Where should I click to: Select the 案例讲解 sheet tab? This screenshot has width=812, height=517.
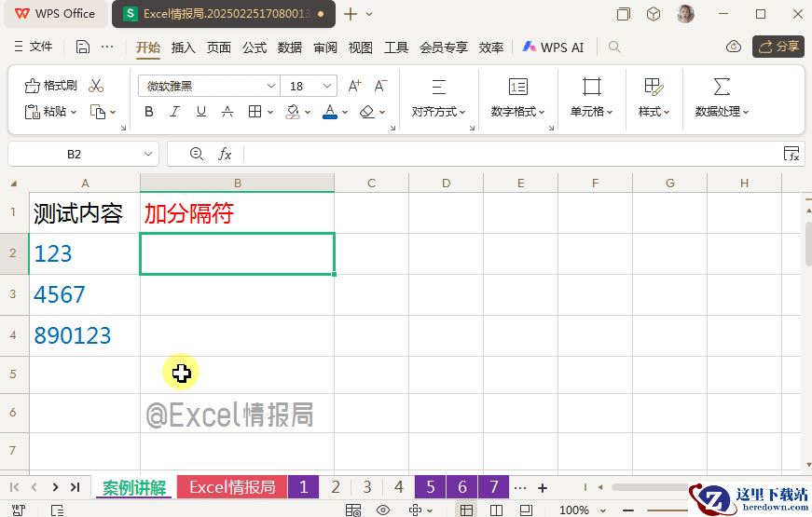(x=134, y=487)
